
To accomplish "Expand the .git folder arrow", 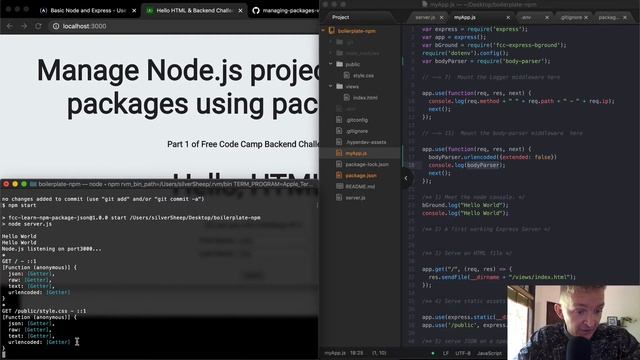I will pos(331,42).
